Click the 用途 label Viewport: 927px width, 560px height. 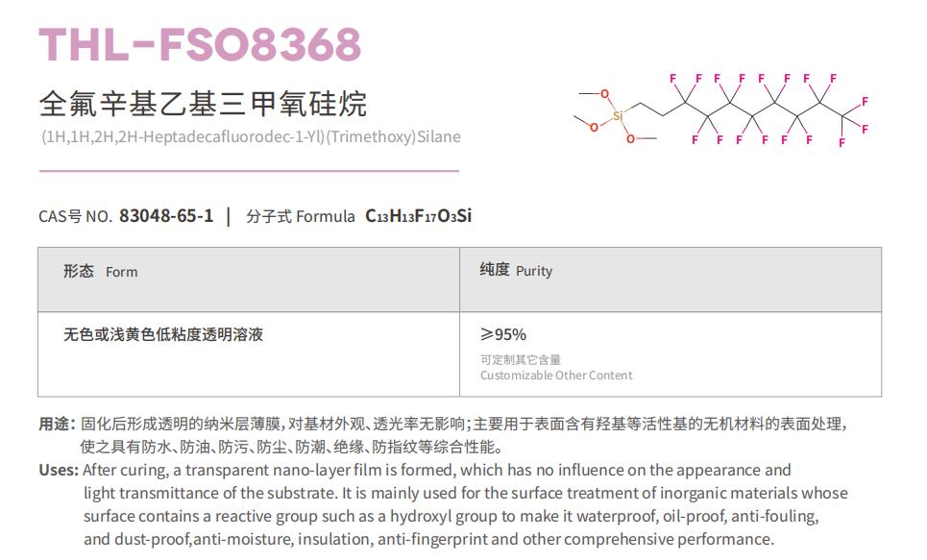56,424
